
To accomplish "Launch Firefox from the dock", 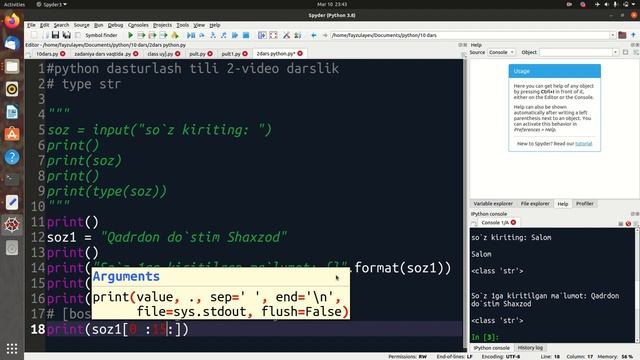I will (12, 21).
